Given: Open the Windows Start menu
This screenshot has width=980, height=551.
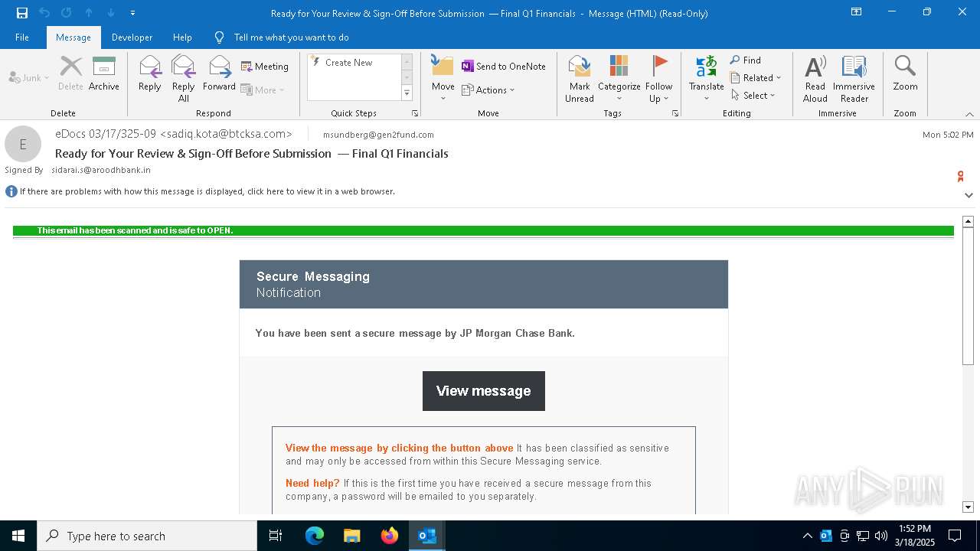Looking at the screenshot, I should (x=18, y=536).
